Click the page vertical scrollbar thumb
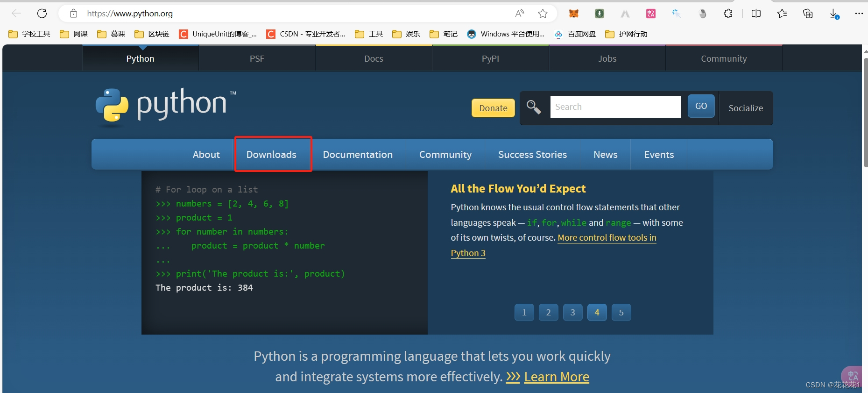 click(x=865, y=112)
